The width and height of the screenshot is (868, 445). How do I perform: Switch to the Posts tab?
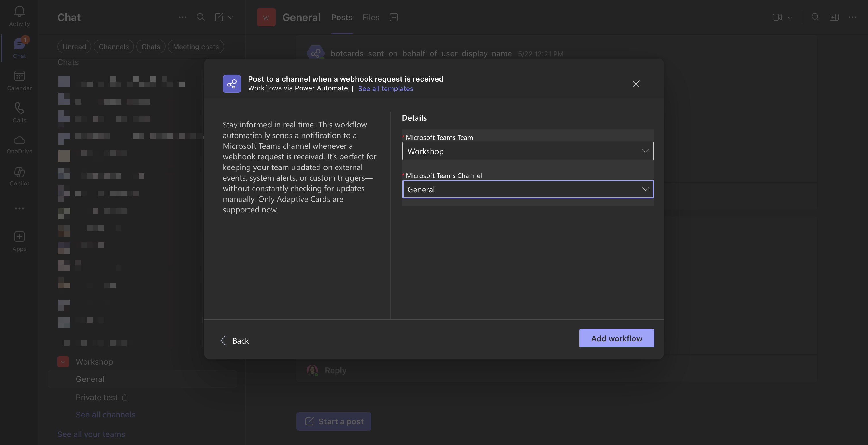[342, 17]
